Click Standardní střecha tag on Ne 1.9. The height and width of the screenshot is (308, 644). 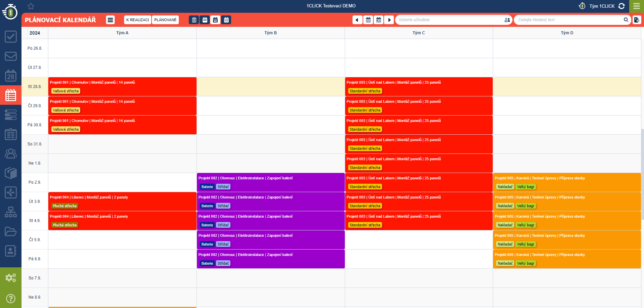[365, 168]
